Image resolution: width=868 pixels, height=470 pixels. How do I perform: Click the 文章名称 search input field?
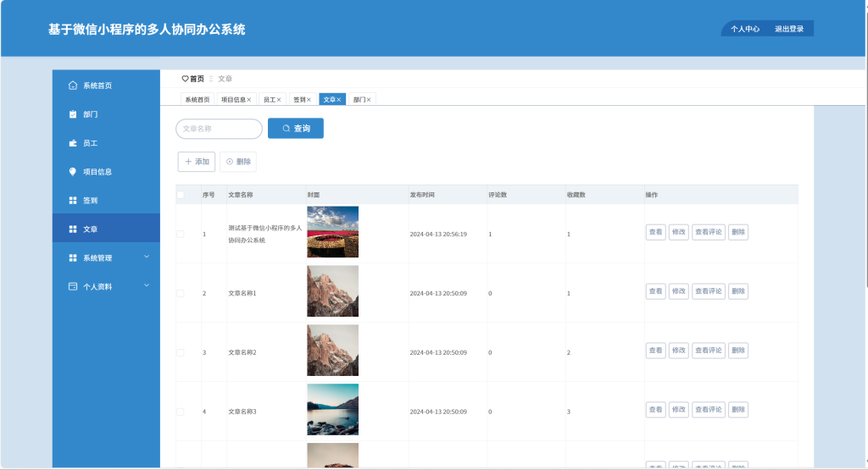[x=220, y=128]
